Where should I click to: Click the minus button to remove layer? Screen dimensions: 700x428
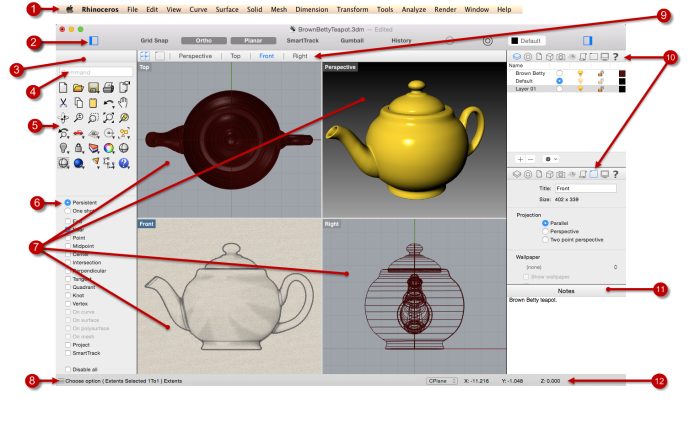tap(530, 159)
